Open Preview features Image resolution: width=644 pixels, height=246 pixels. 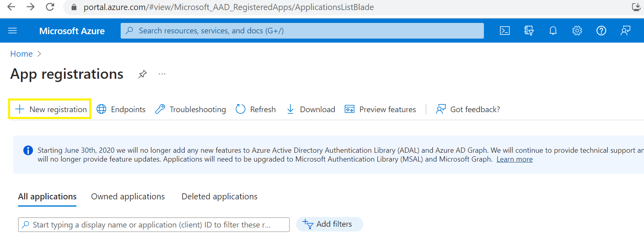pos(380,109)
